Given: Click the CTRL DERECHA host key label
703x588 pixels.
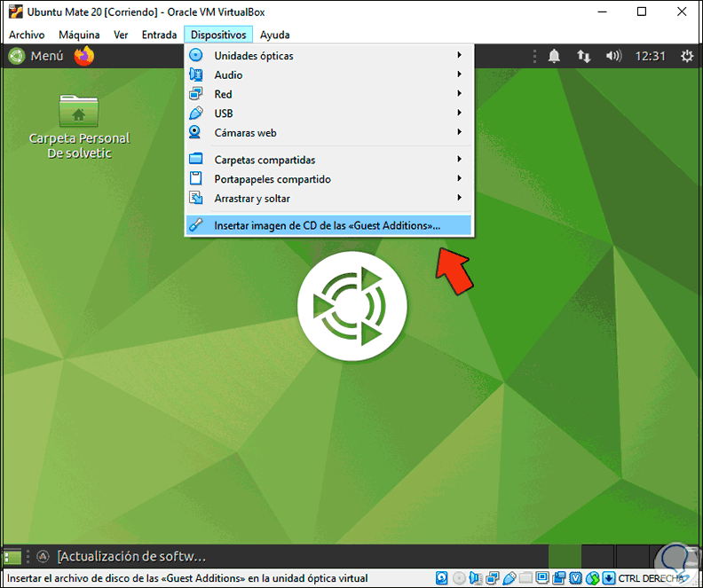Looking at the screenshot, I should tap(651, 578).
